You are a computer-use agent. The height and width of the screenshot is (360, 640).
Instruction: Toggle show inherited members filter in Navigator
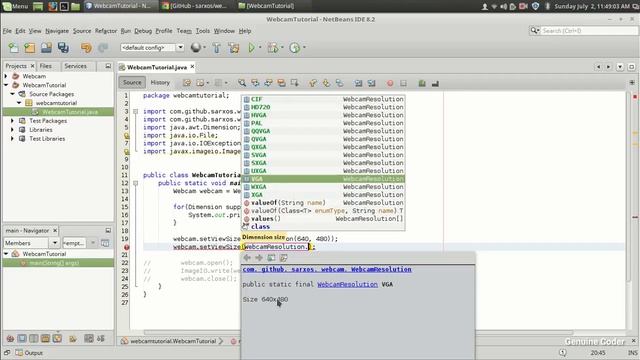(x=10, y=338)
